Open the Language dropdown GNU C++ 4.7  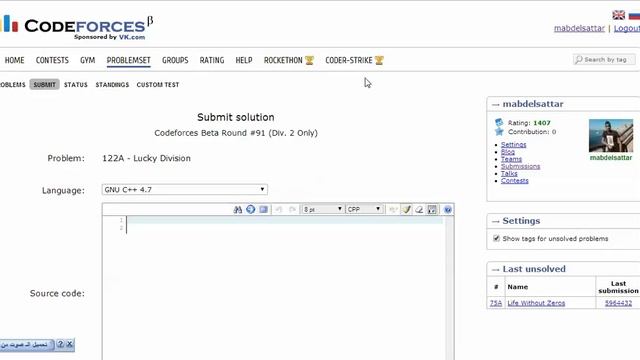(184, 189)
